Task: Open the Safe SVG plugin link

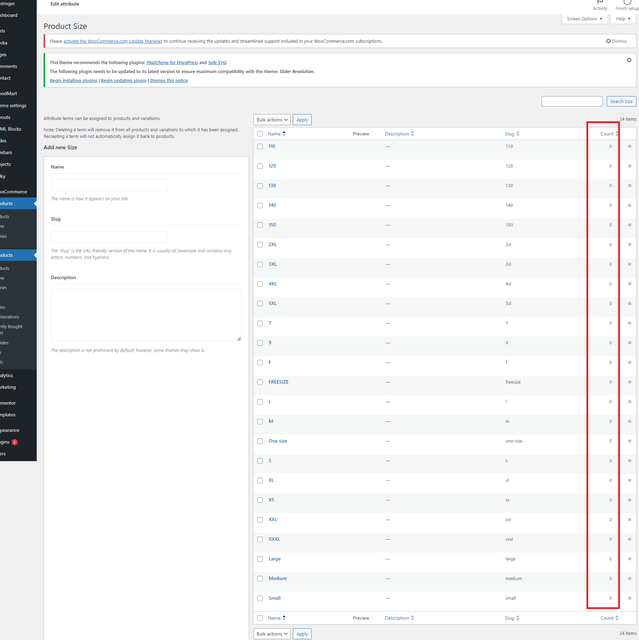Action: pyautogui.click(x=217, y=63)
